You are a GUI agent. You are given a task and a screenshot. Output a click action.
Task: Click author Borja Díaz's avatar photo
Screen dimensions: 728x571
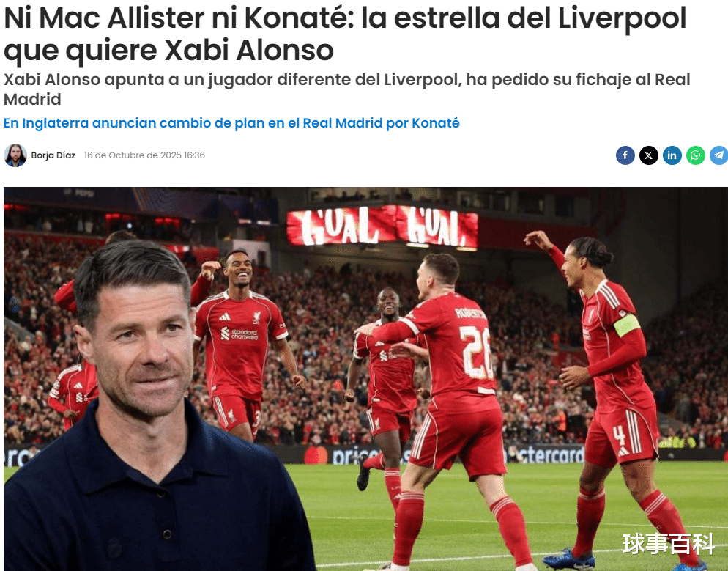[x=15, y=155]
